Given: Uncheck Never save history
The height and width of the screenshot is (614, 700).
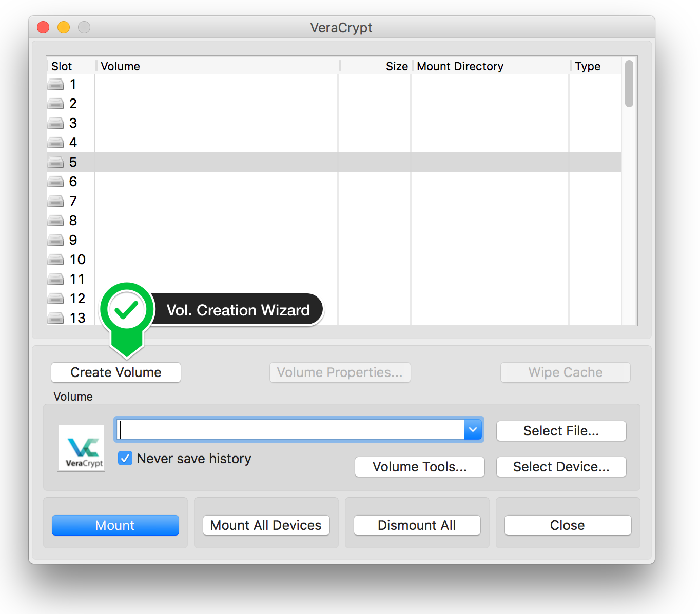Looking at the screenshot, I should pyautogui.click(x=125, y=458).
